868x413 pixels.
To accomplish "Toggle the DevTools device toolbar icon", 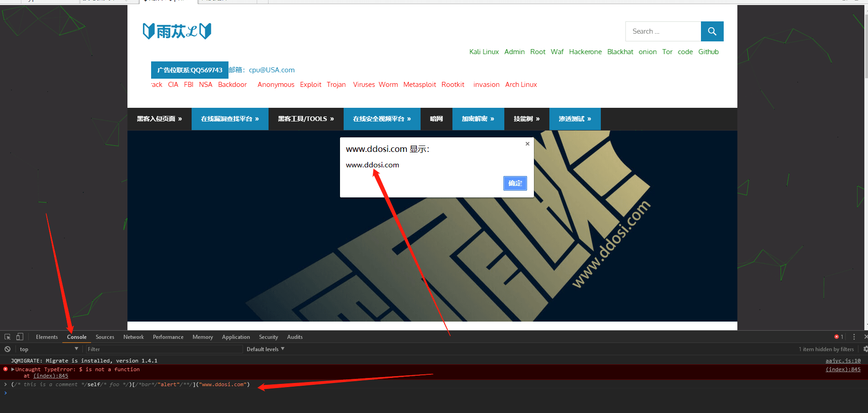I will 20,337.
